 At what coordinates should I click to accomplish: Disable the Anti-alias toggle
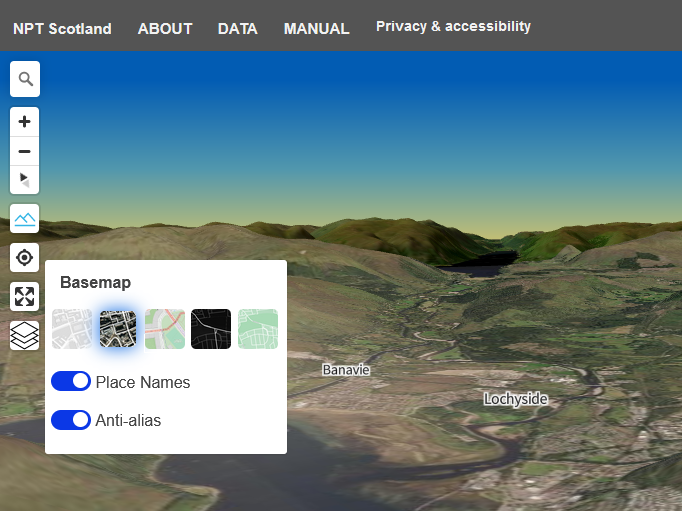(x=71, y=420)
